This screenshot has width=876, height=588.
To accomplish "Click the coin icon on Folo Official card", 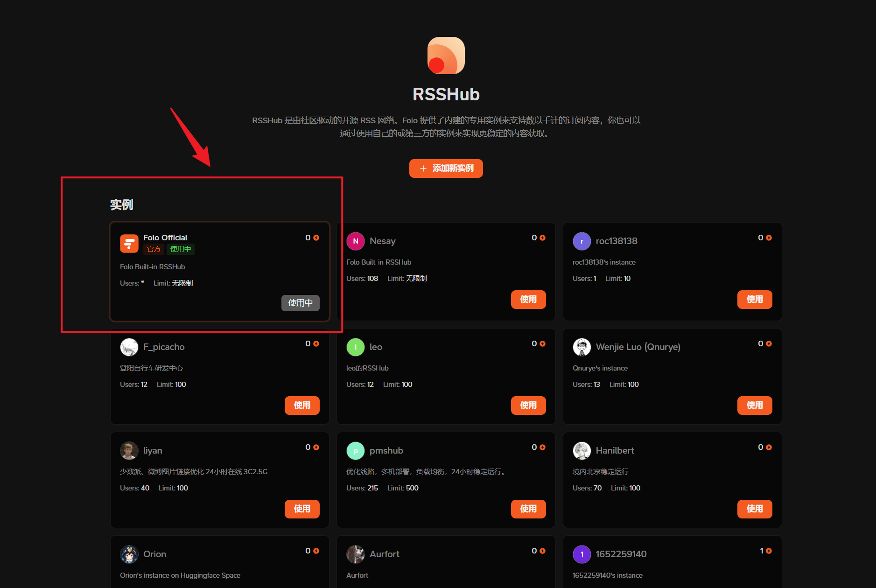I will point(316,238).
